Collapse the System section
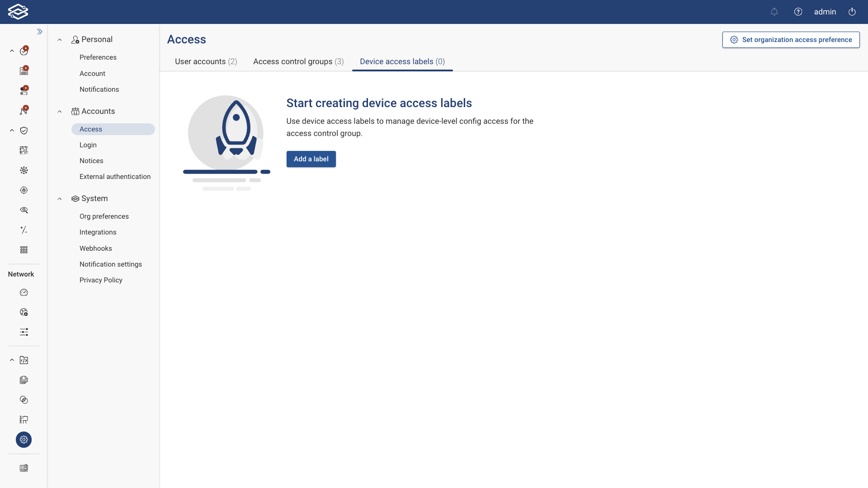Screen dimensions: 868x488 (59, 199)
